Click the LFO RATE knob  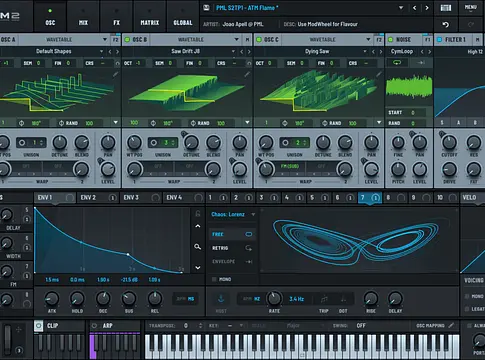click(x=274, y=298)
